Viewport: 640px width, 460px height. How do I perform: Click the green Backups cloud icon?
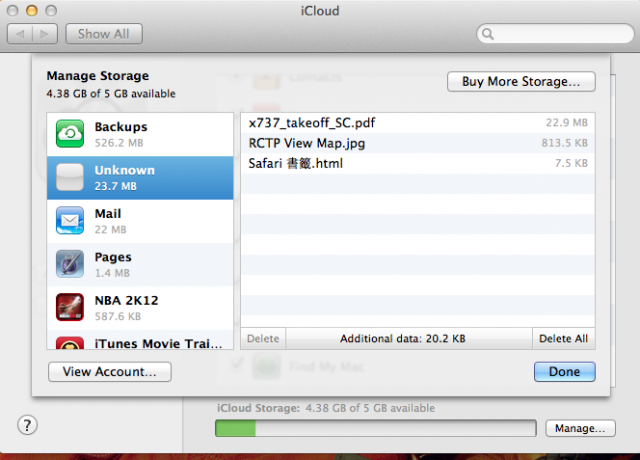[x=70, y=133]
